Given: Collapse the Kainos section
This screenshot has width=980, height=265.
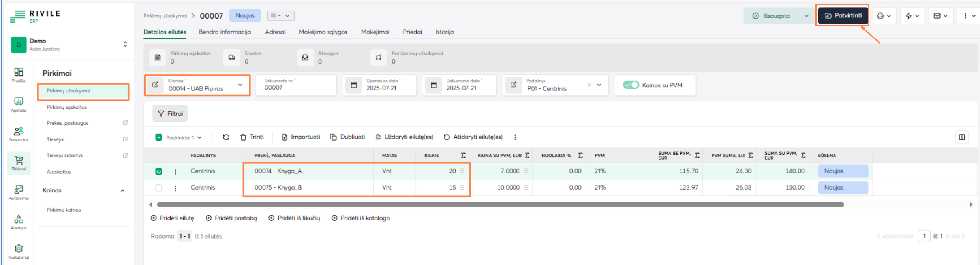Looking at the screenshot, I should [x=122, y=190].
